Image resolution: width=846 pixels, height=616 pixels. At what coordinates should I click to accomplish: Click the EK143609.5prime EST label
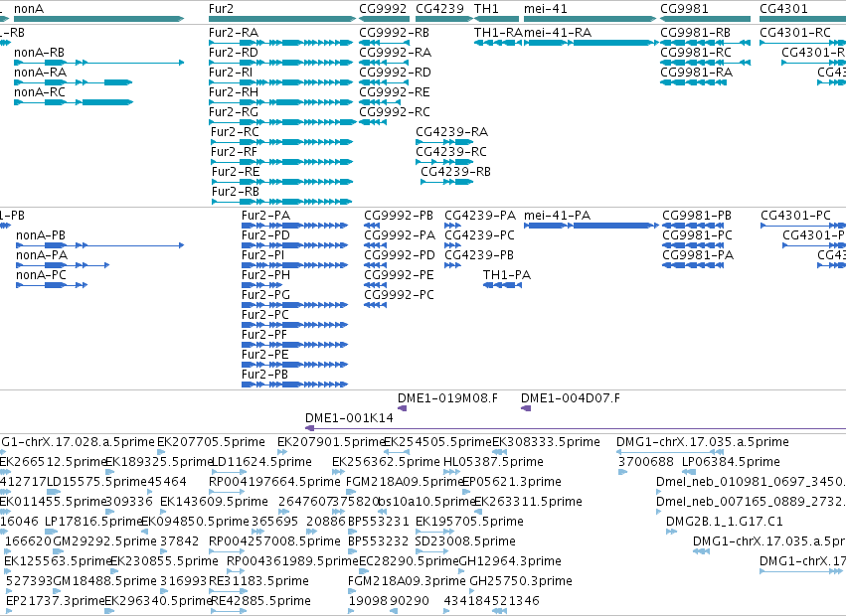[214, 502]
